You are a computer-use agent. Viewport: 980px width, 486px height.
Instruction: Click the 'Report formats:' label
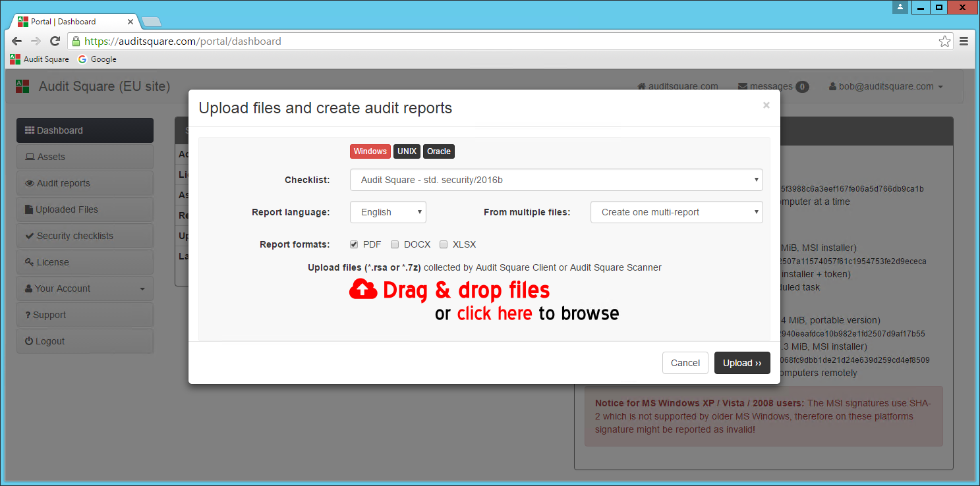pos(295,244)
